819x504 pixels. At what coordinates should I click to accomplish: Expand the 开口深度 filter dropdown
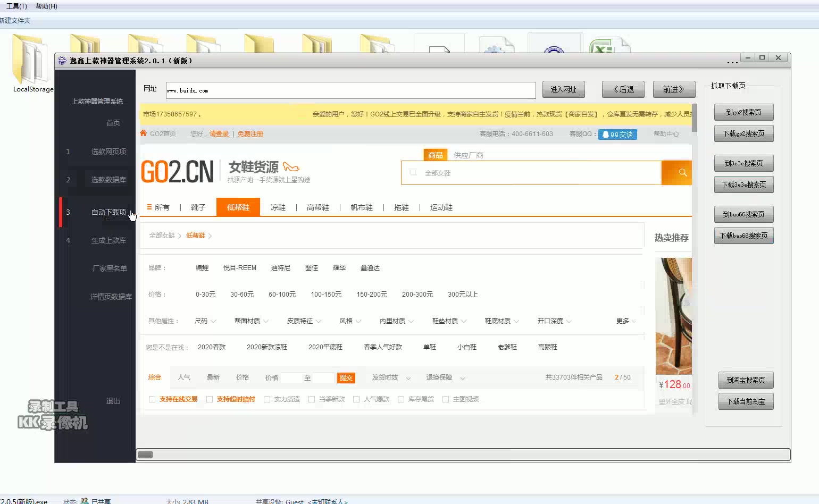(555, 321)
